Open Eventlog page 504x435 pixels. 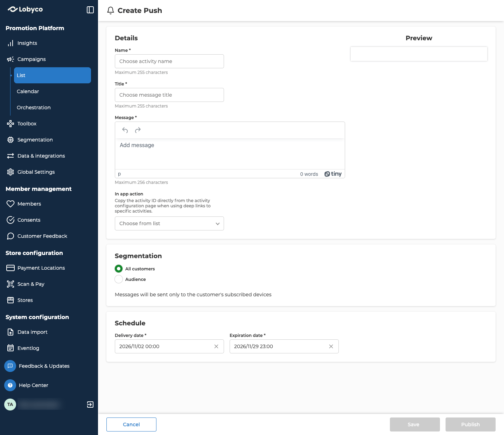pyautogui.click(x=28, y=348)
